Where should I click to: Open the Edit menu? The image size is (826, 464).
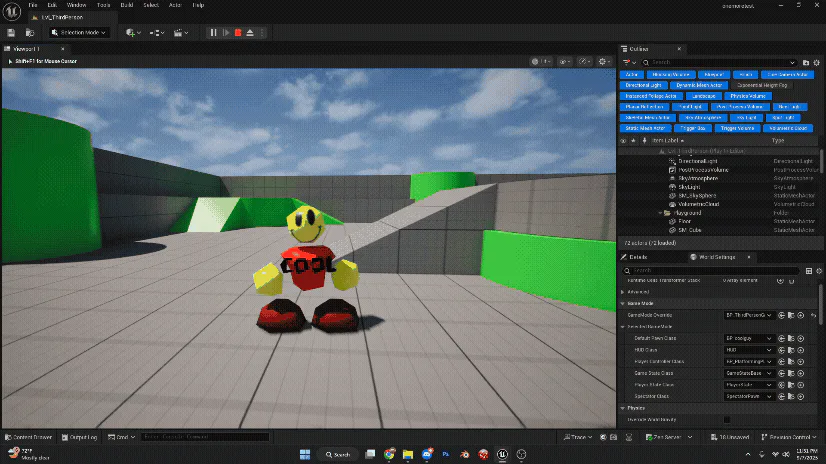[52, 5]
